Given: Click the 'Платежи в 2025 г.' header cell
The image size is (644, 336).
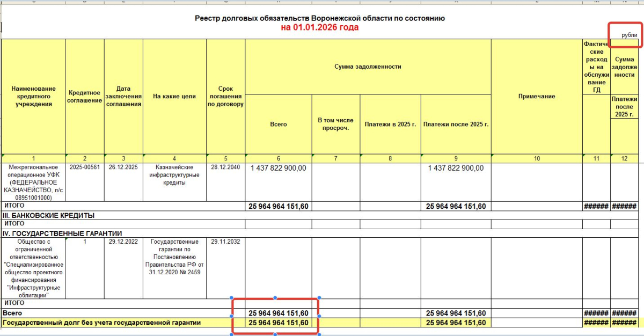Looking at the screenshot, I should click(x=390, y=124).
